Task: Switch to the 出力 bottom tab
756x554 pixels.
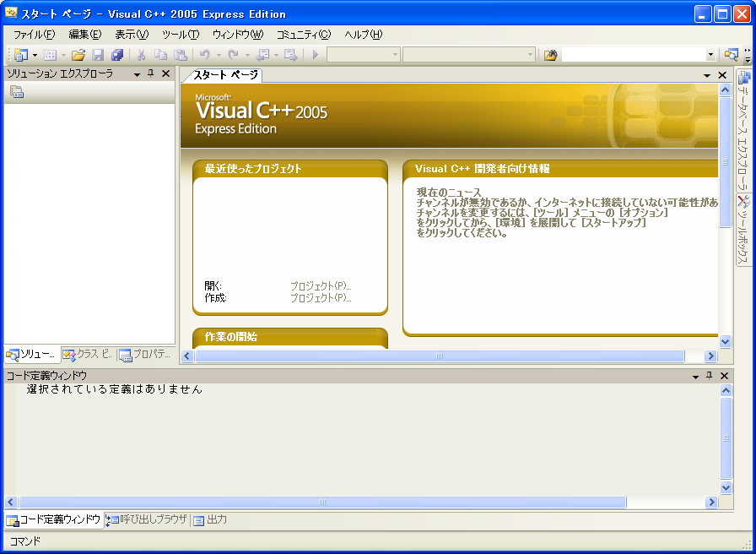Action: tap(209, 519)
